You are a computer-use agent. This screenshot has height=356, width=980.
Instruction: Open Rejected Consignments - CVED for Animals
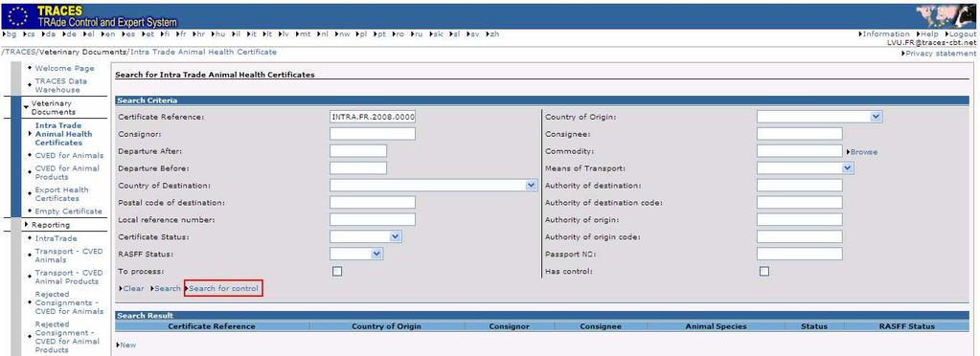click(x=69, y=303)
